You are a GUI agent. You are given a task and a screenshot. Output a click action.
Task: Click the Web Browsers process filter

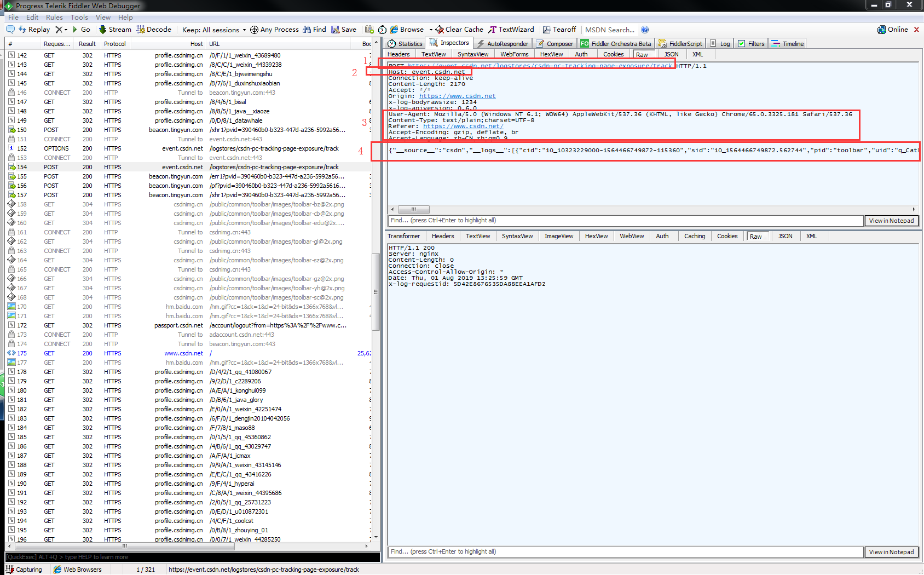point(77,570)
